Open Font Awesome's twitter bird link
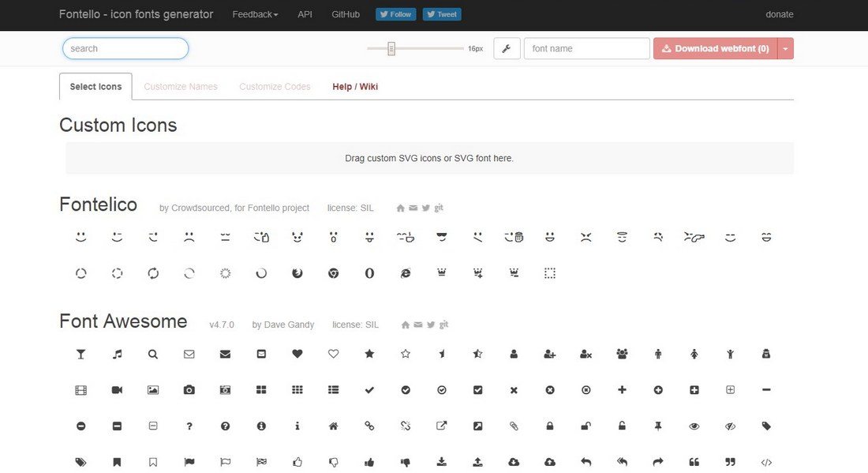Screen dimensions: 868x473 [x=431, y=325]
